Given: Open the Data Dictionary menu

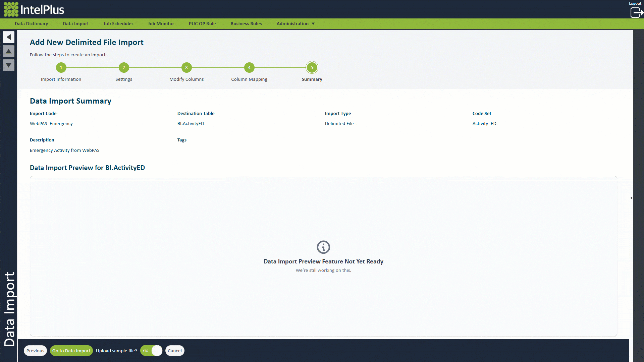Looking at the screenshot, I should point(32,23).
